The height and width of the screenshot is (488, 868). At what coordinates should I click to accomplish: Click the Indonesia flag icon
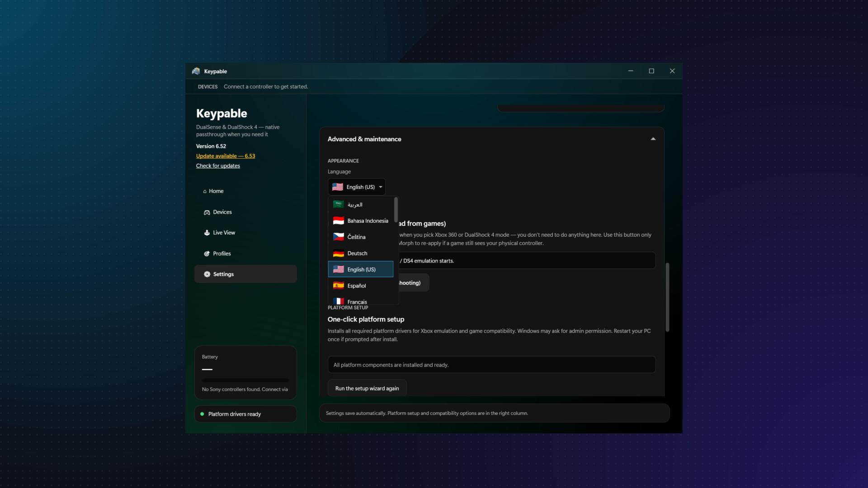339,221
